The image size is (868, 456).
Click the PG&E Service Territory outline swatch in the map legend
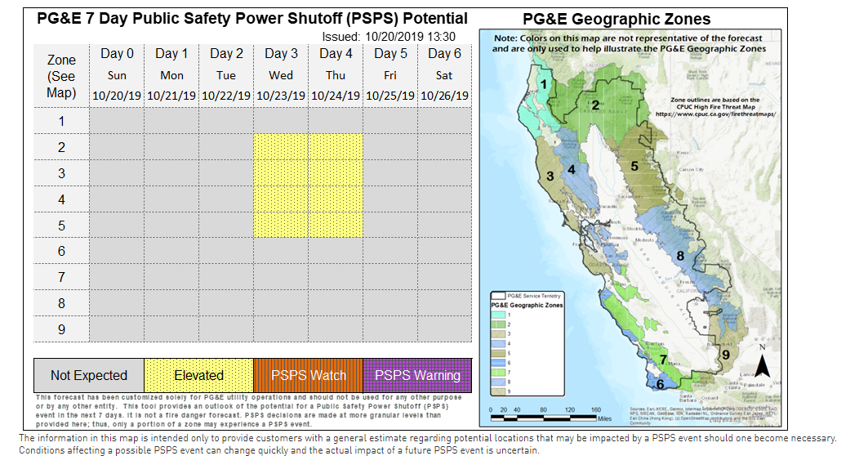499,297
